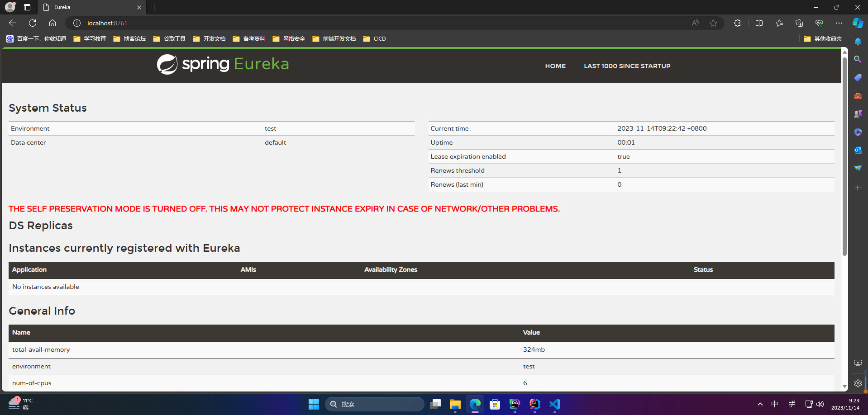Open the browser profile avatar
Image resolution: width=868 pixels, height=415 pixels.
coord(10,7)
